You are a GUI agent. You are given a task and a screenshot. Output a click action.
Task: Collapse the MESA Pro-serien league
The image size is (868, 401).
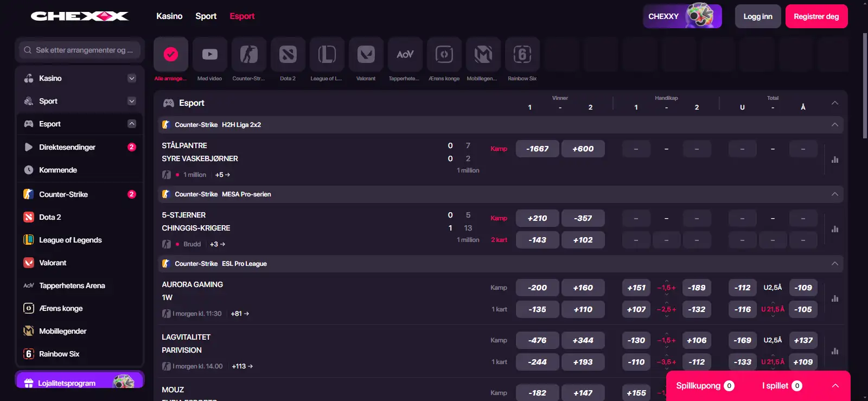coord(835,194)
